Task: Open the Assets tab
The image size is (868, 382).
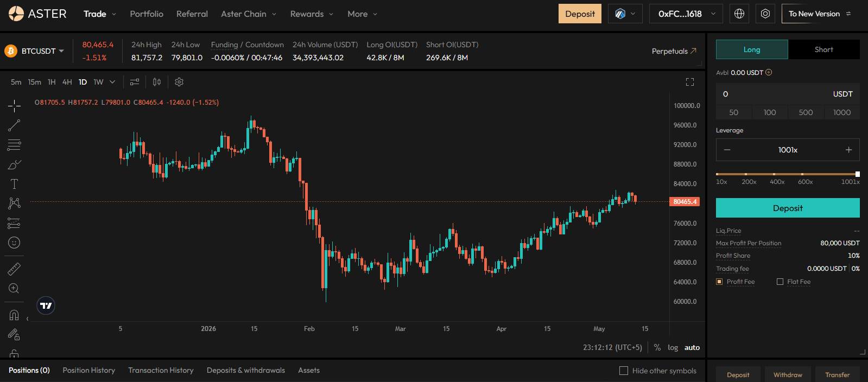Action: click(x=309, y=371)
